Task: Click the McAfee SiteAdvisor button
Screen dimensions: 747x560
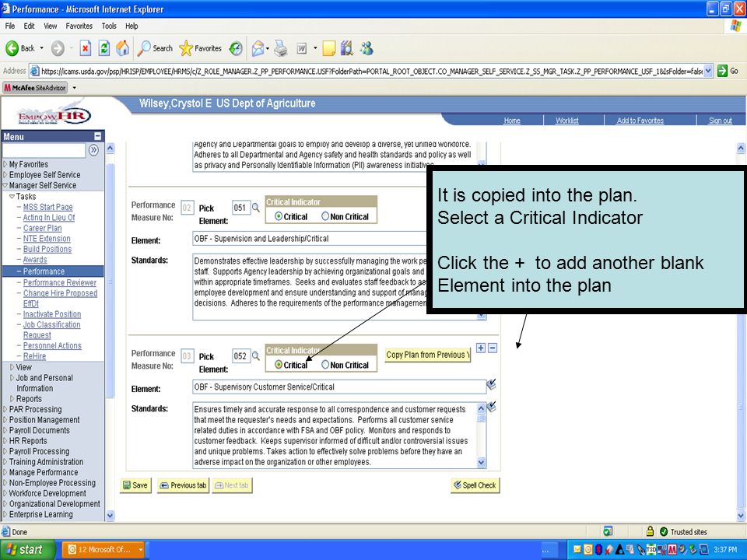Action: pyautogui.click(x=36, y=88)
